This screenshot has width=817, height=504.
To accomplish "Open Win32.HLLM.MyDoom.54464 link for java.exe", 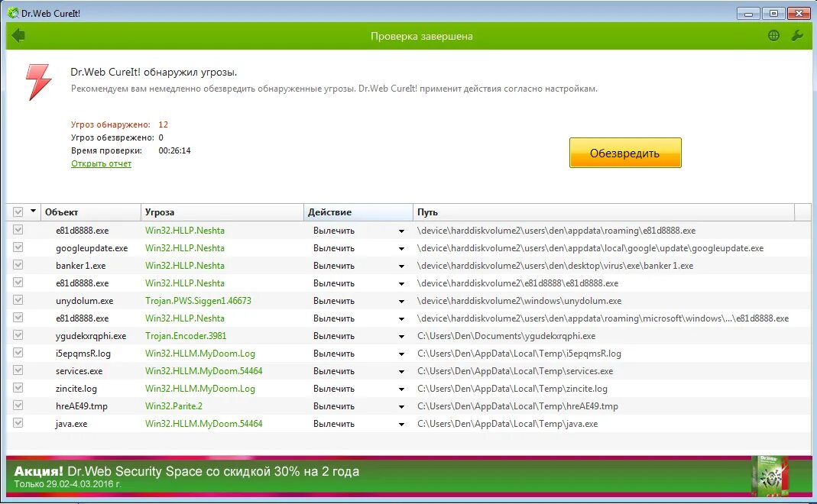I will click(x=204, y=423).
